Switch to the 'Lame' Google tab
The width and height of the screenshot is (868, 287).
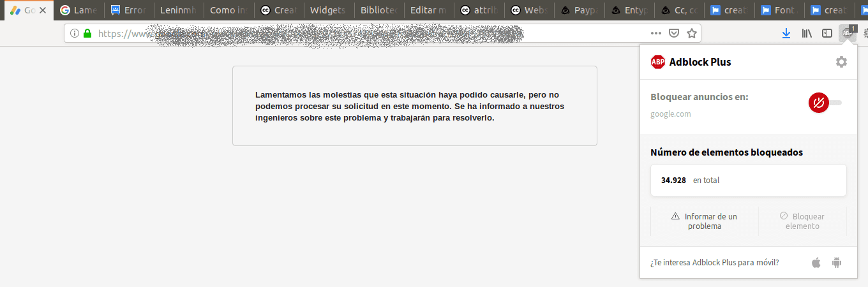(x=79, y=10)
